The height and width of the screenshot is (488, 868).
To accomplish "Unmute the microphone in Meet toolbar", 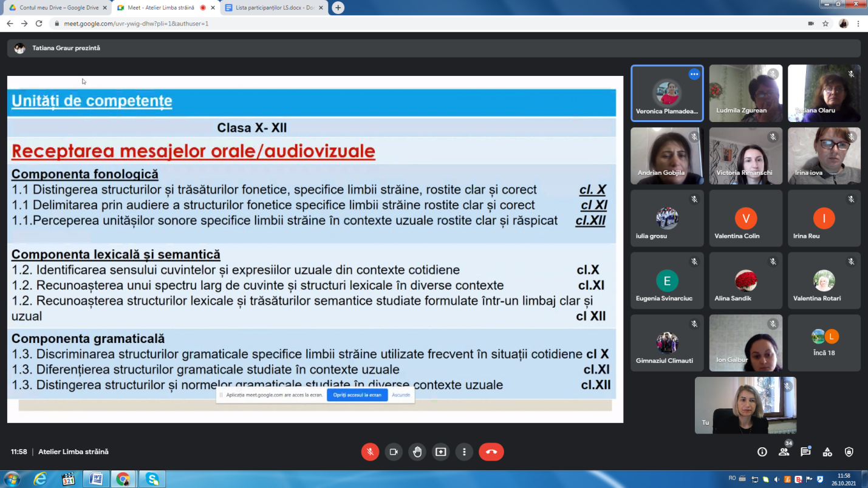I will coord(370,452).
